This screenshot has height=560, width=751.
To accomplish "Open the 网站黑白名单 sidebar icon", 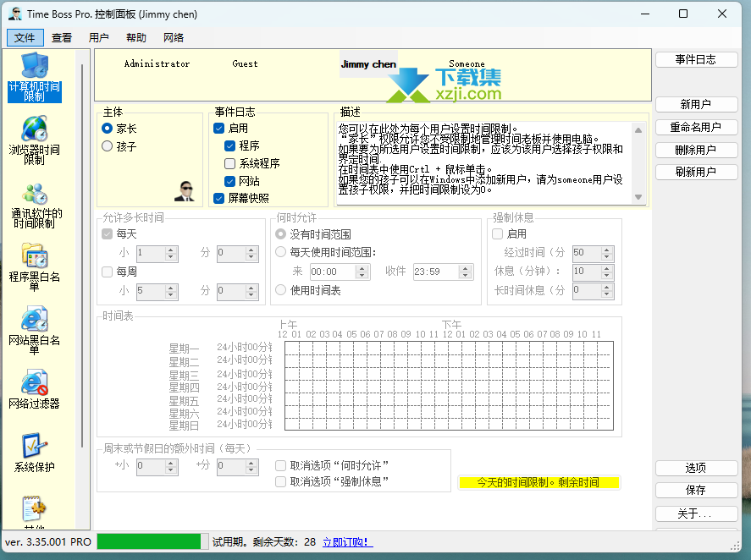I will (x=35, y=331).
